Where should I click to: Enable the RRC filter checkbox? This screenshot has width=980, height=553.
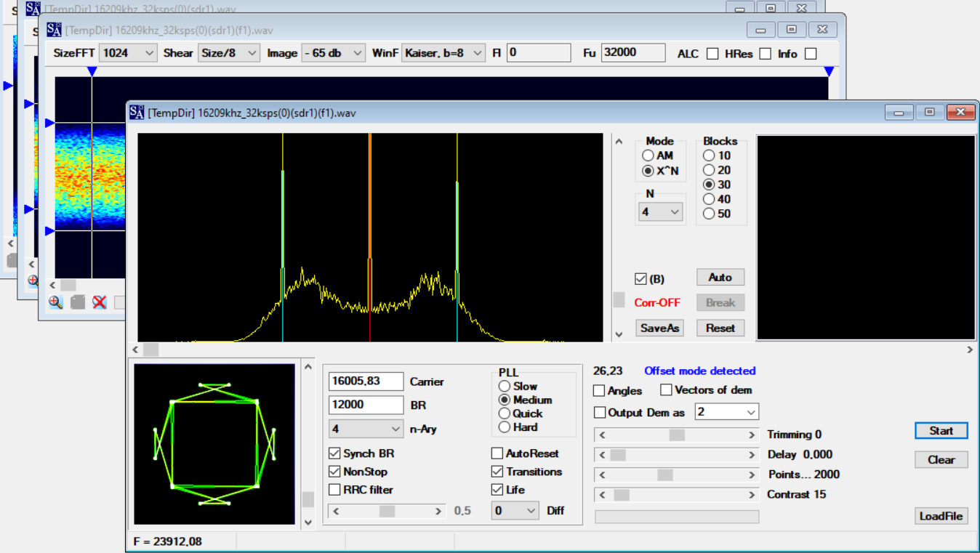coord(335,490)
